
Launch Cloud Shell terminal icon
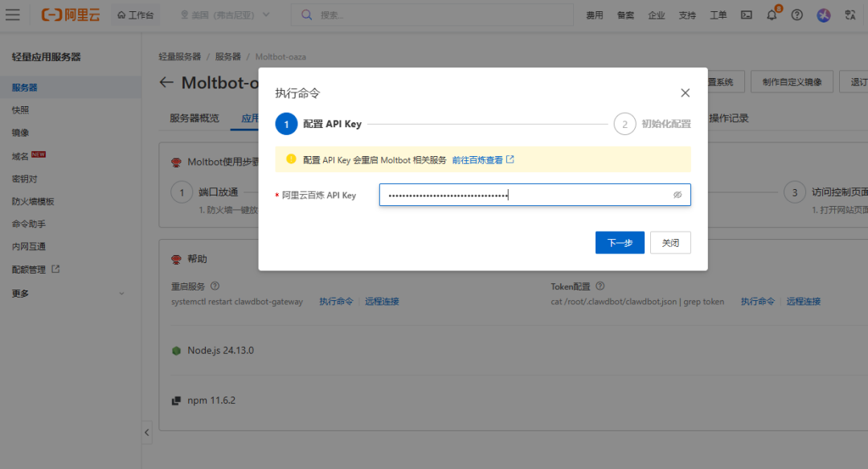pos(747,14)
